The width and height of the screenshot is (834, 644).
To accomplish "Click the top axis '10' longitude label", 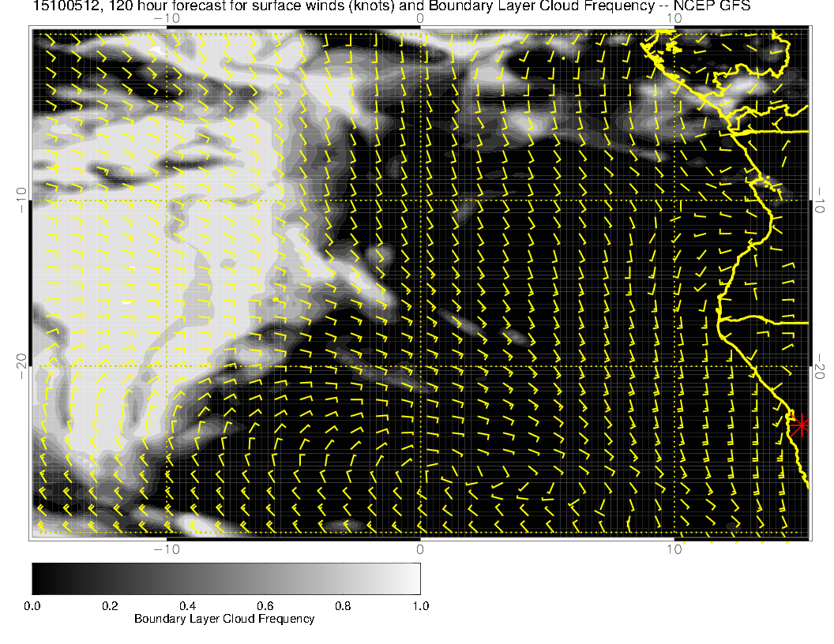I will coord(674,19).
